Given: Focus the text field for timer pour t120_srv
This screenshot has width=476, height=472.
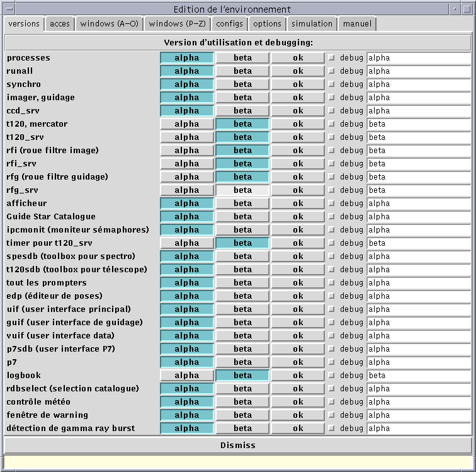Looking at the screenshot, I should (x=418, y=243).
